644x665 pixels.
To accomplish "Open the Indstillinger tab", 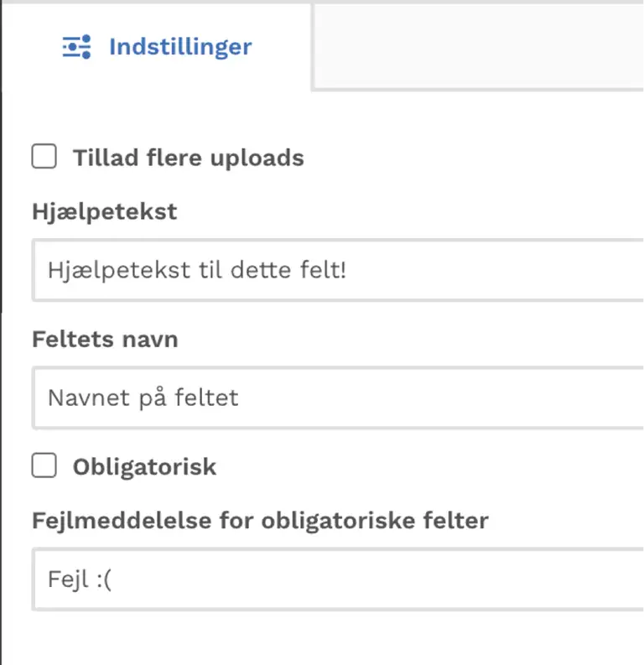I will (157, 47).
